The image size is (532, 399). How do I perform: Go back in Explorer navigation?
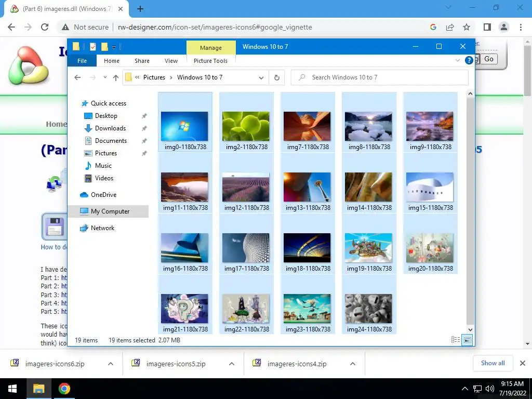(x=77, y=77)
